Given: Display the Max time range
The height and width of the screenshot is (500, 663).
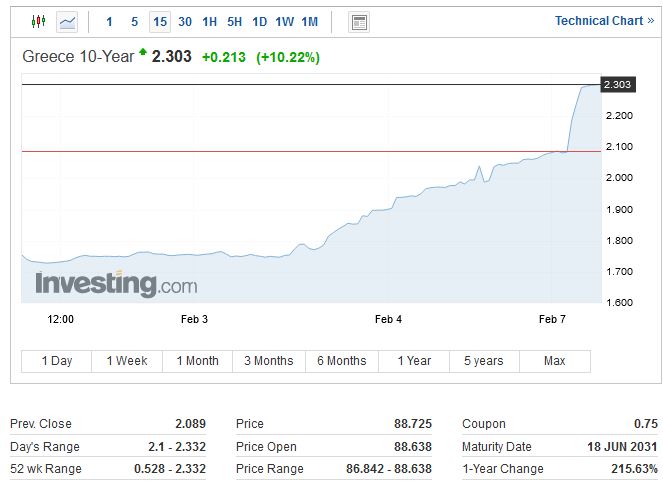Looking at the screenshot, I should coord(555,361).
